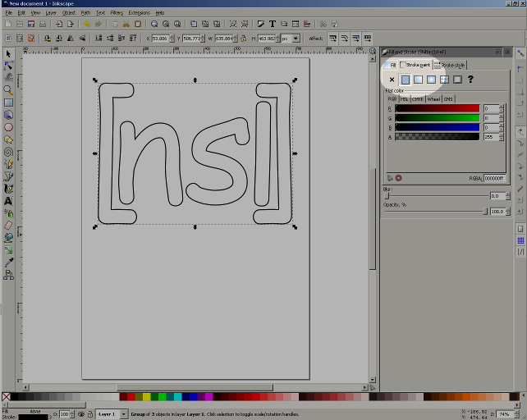Viewport: 527px width, 420px height.
Task: Set paint to flat color
Action: coord(405,80)
